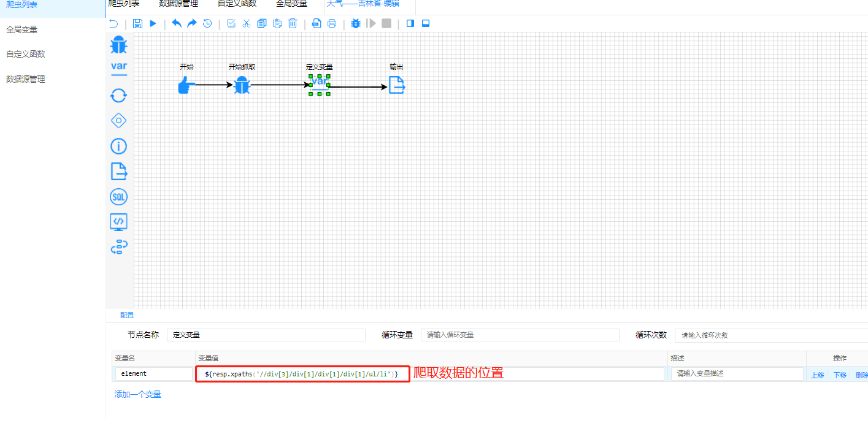Click the redo arrow in the toolbar
The image size is (868, 434).
pos(192,23)
